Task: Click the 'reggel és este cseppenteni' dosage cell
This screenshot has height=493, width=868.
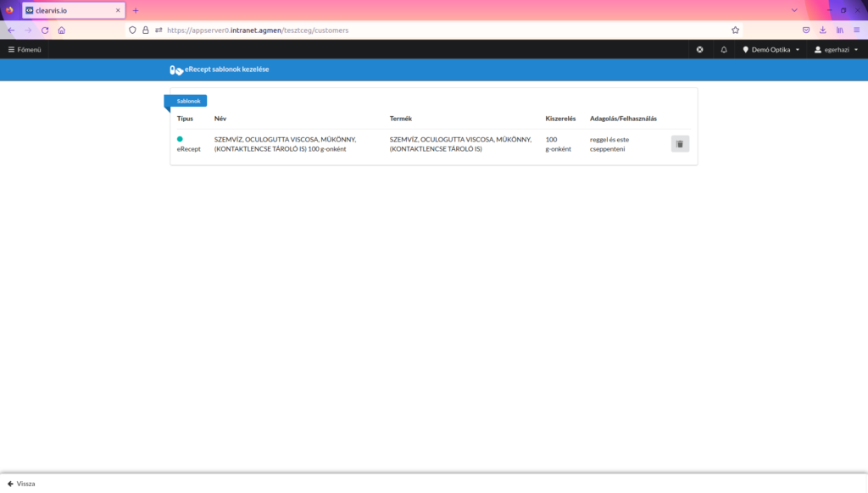Action: tap(609, 144)
